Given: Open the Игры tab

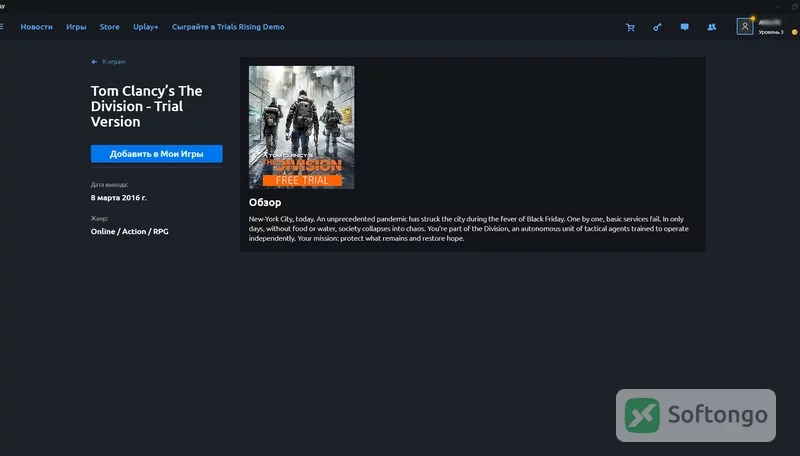Looking at the screenshot, I should tap(76, 27).
